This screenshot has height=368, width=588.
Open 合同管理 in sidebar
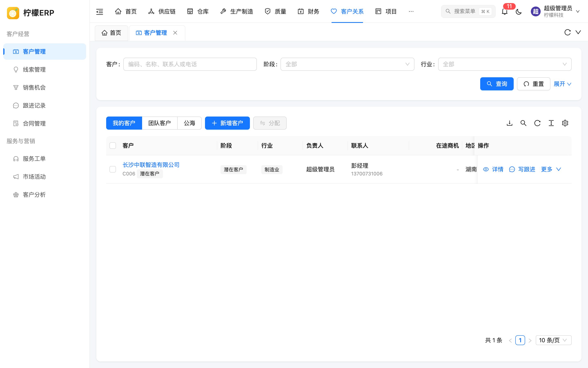(x=45, y=124)
